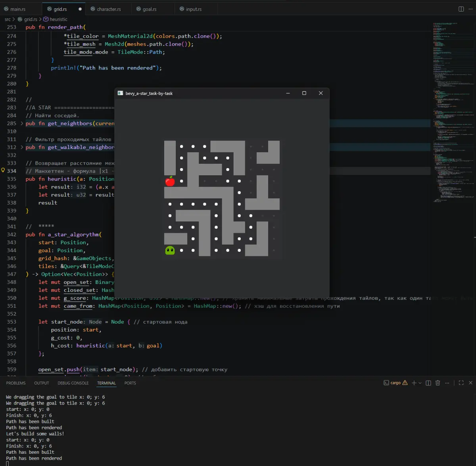
Task: Click TileMode::Path code on line 276
Action: [140, 52]
